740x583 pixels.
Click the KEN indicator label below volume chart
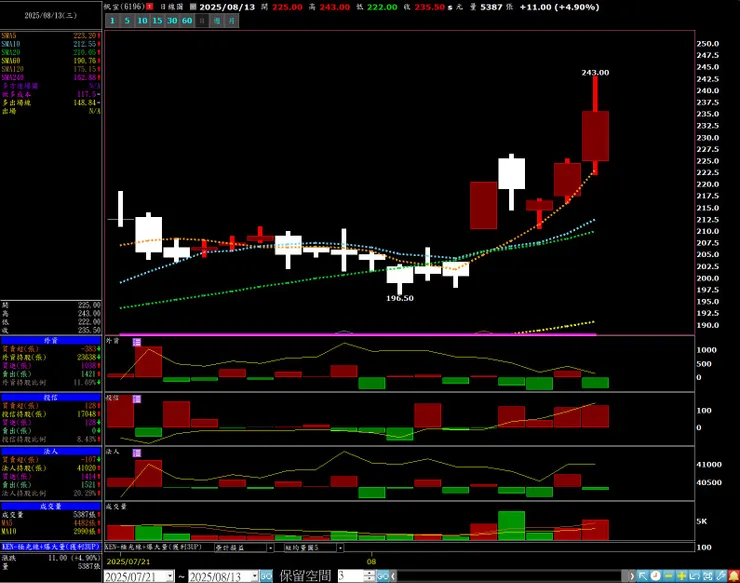[153, 547]
